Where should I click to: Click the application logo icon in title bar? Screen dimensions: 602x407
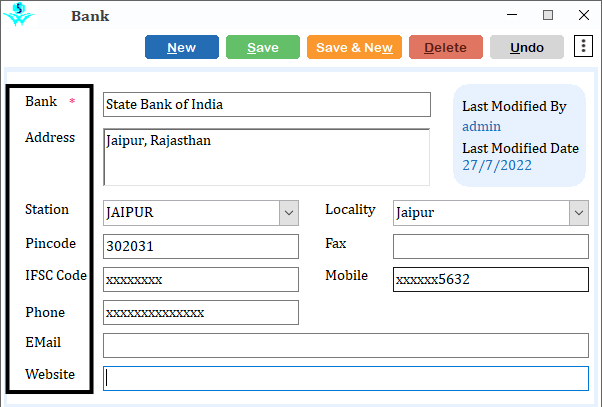pos(18,15)
